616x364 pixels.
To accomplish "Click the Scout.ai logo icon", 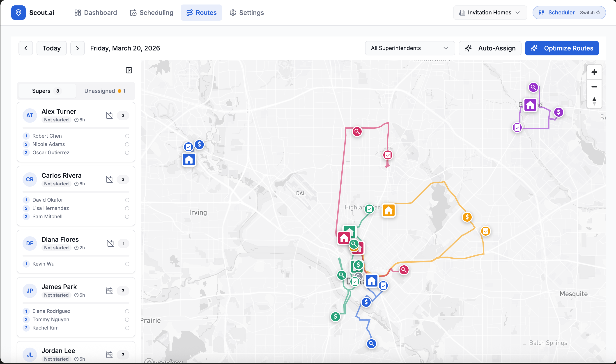I will pyautogui.click(x=18, y=13).
